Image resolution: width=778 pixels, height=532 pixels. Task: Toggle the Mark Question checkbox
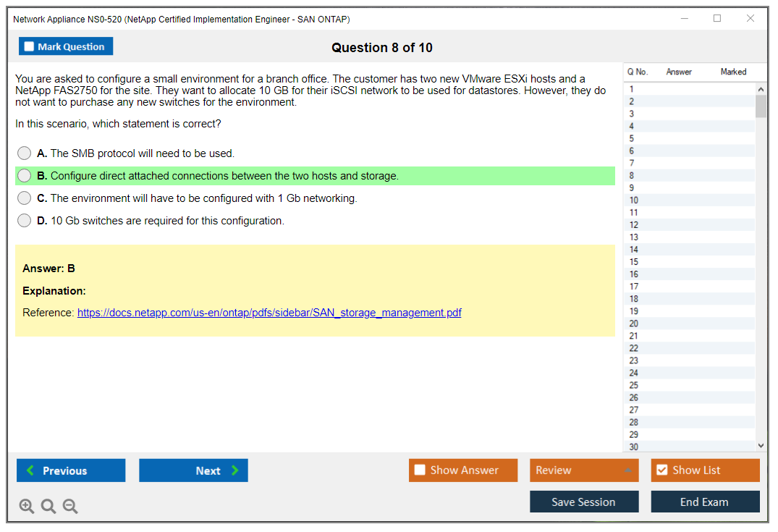pos(30,47)
